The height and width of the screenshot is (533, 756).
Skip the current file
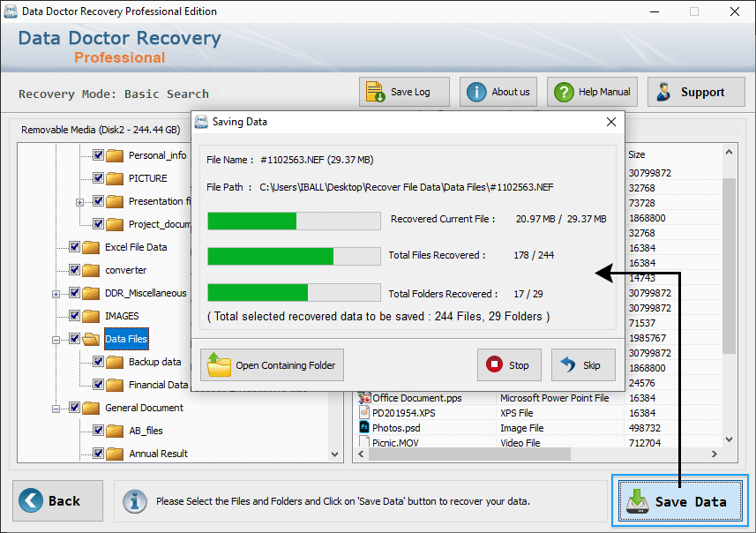coord(583,365)
